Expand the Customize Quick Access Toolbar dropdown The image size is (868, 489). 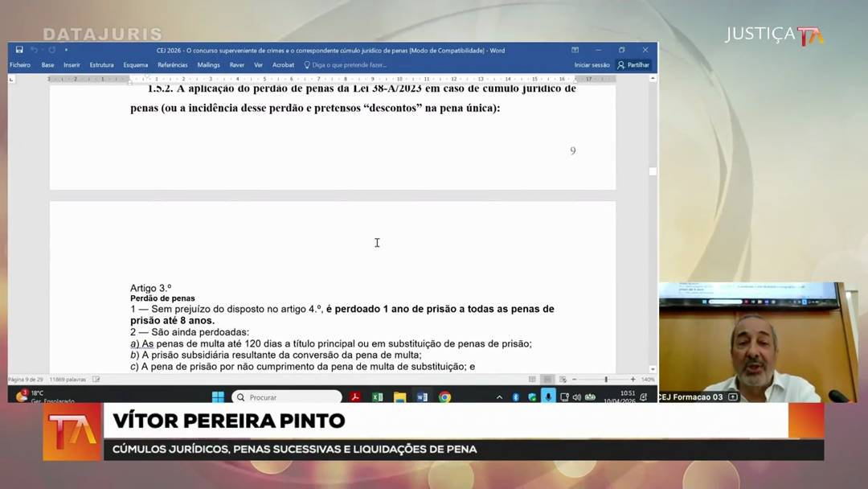[66, 50]
